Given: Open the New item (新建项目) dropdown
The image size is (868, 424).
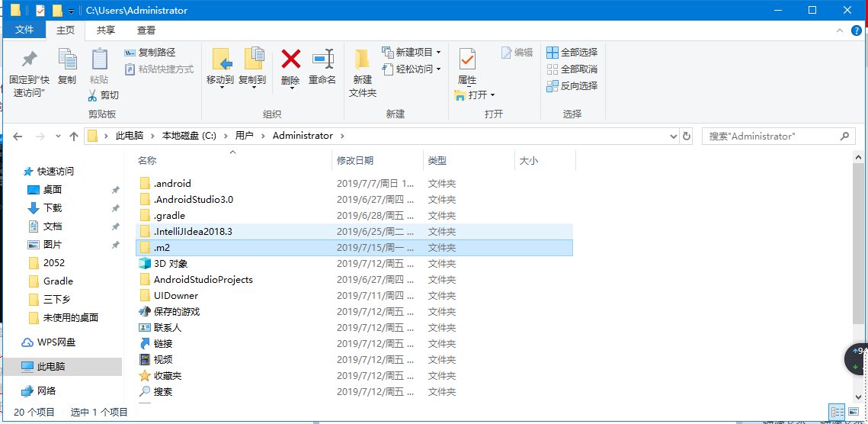Looking at the screenshot, I should tap(412, 53).
